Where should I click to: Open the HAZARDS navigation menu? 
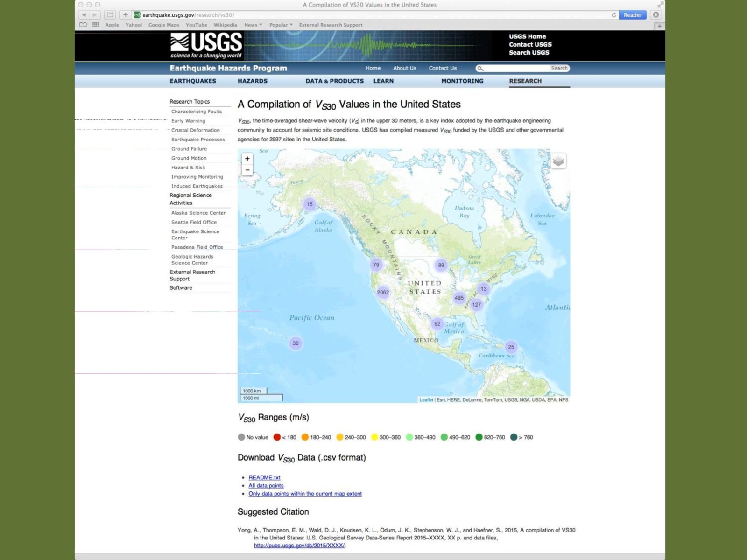[x=252, y=81]
